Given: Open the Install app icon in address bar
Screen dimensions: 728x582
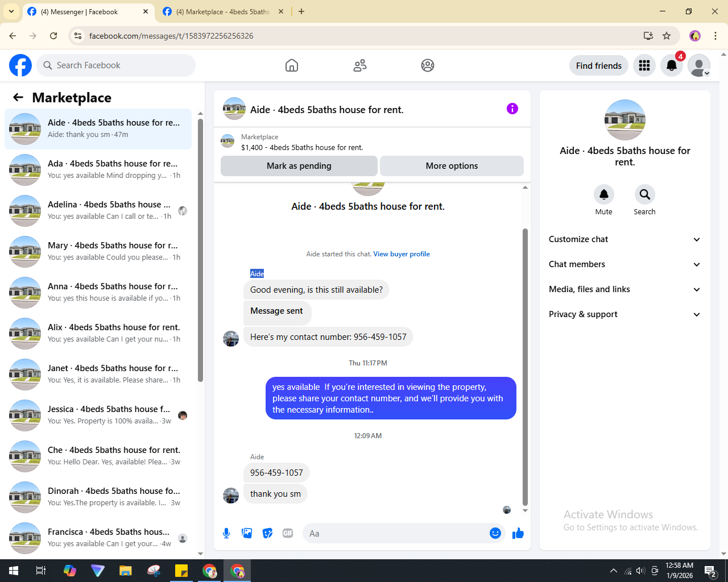Looking at the screenshot, I should 648,36.
